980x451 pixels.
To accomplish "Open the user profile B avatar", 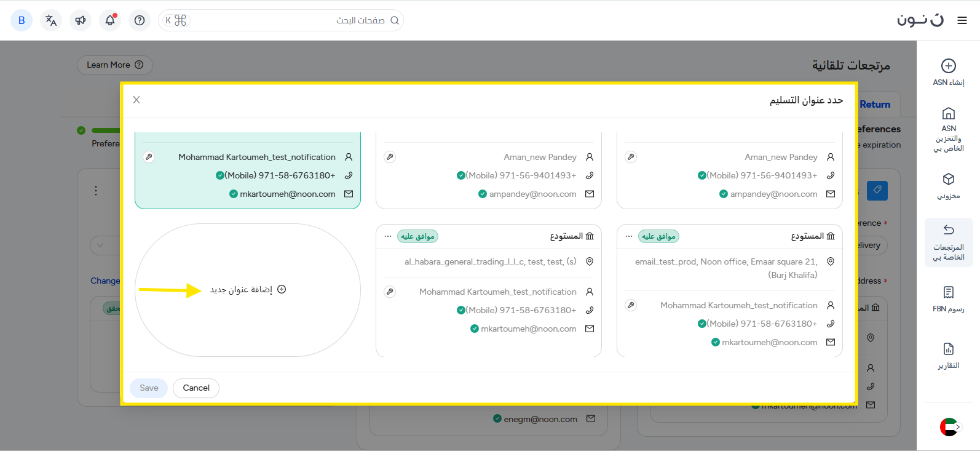I will coord(22,20).
